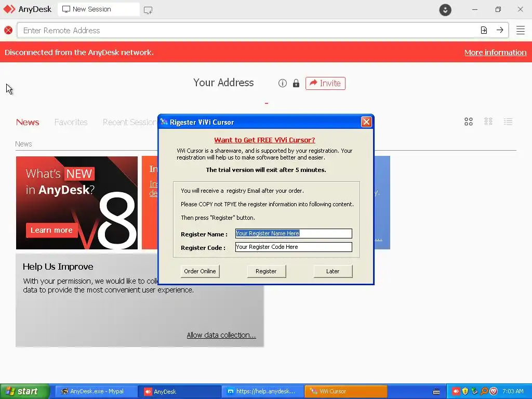The height and width of the screenshot is (399, 532).
Task: Select list view icon
Action: click(508, 122)
